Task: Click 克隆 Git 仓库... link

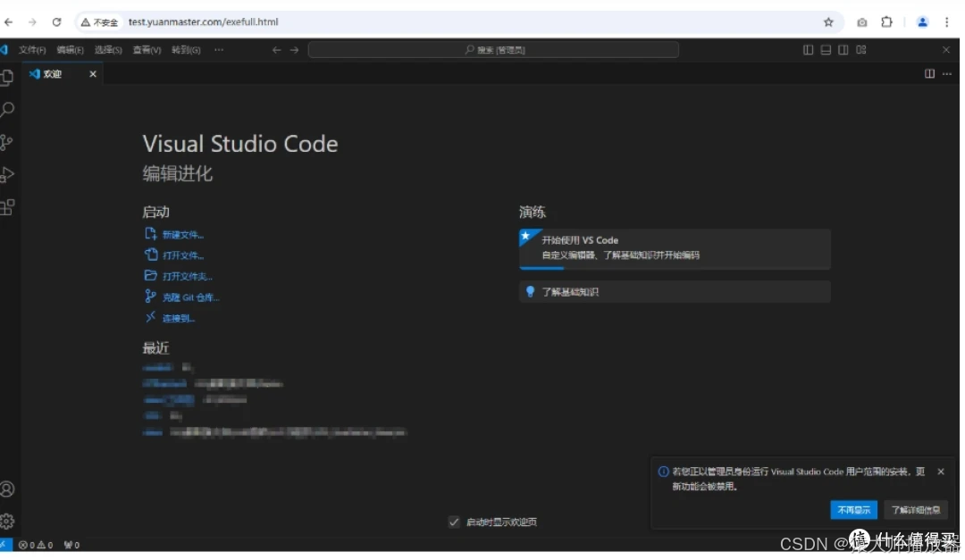Action: pyautogui.click(x=191, y=297)
